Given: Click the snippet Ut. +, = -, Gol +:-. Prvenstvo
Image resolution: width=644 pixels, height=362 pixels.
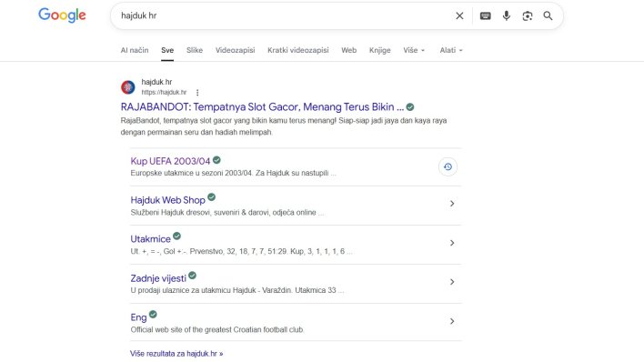Looking at the screenshot, I should (x=241, y=251).
